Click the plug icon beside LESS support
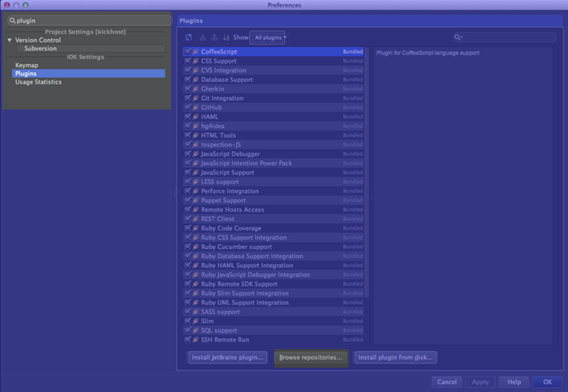The width and height of the screenshot is (568, 392). click(196, 182)
